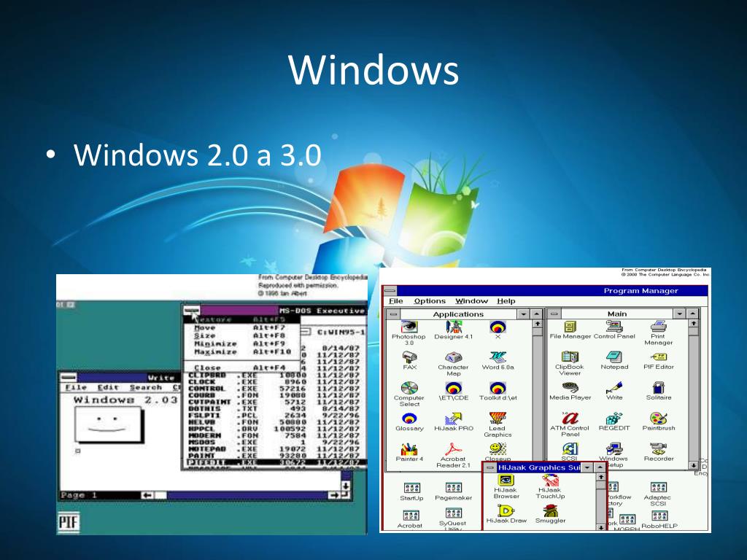Launch HiJaak PRO icon
This screenshot has height=560, width=747.
tap(454, 422)
